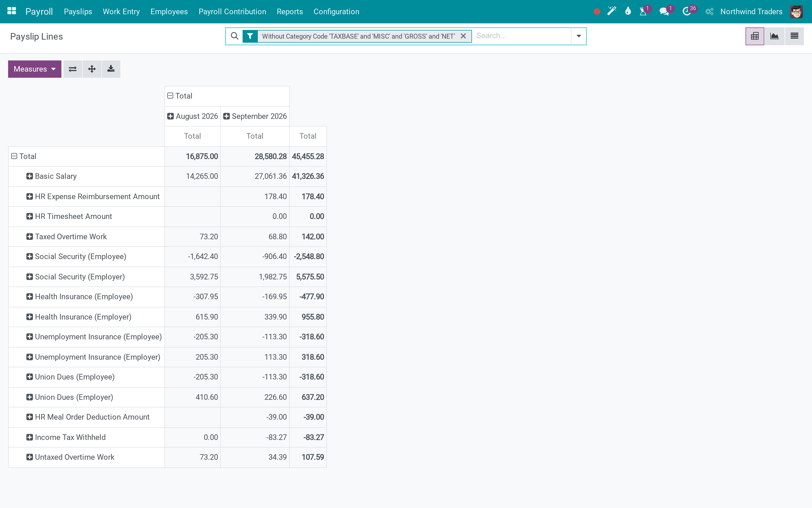Sort by the August 2026 Total column
This screenshot has height=508, width=812.
192,136
